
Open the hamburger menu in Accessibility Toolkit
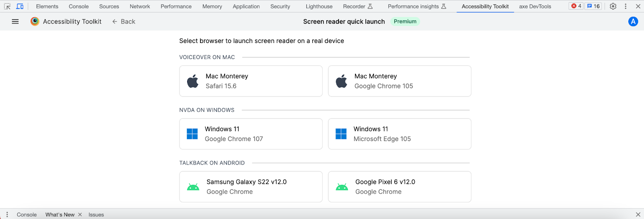click(15, 22)
